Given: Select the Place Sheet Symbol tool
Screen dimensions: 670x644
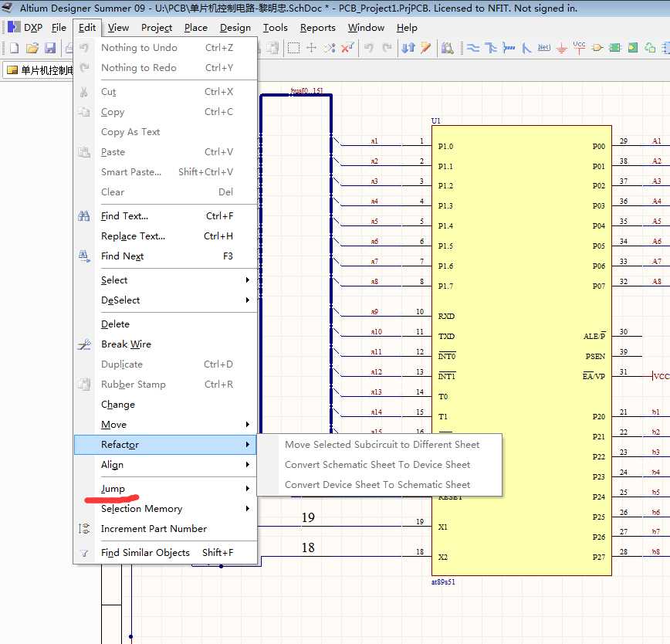Looking at the screenshot, I should [x=615, y=48].
